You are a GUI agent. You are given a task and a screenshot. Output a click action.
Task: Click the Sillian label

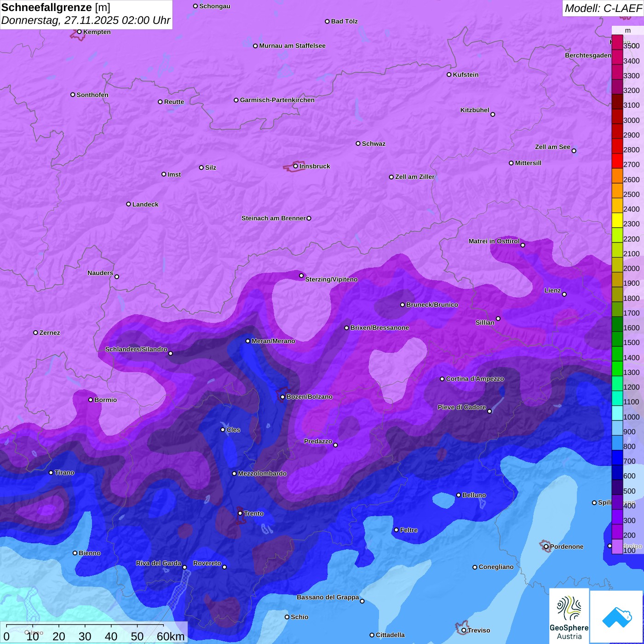click(x=485, y=322)
